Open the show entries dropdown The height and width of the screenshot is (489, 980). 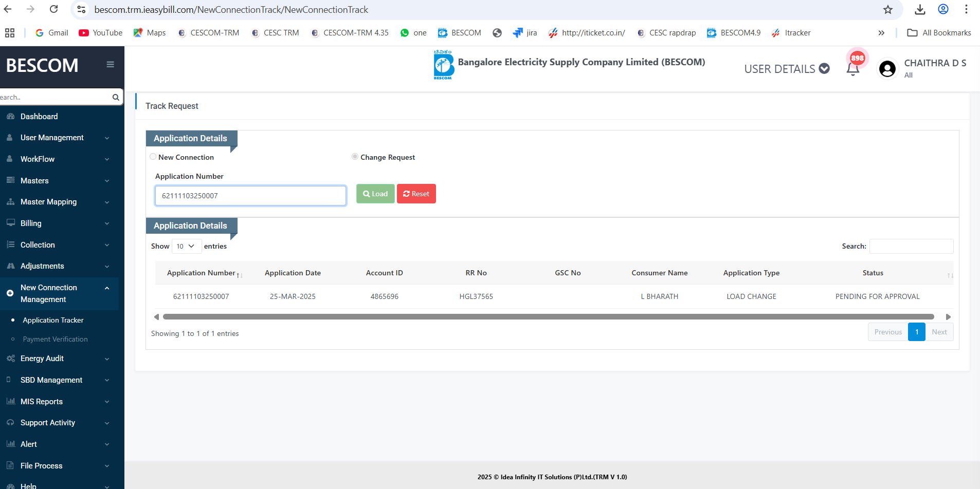coord(186,246)
